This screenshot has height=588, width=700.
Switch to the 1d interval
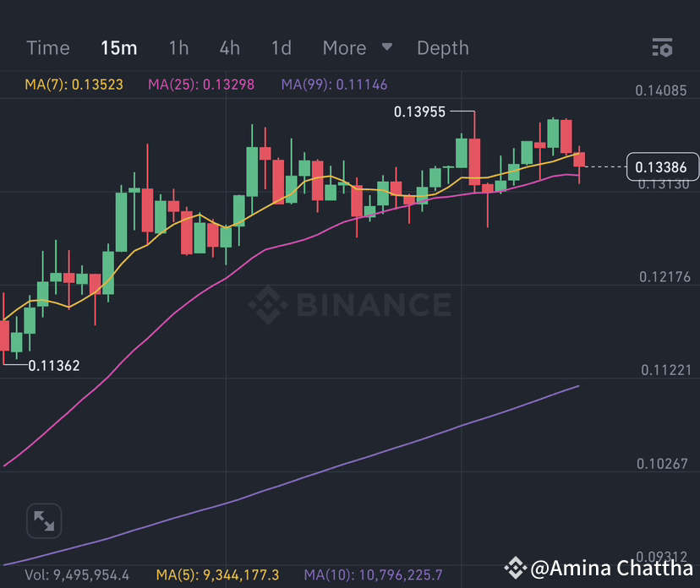point(281,48)
